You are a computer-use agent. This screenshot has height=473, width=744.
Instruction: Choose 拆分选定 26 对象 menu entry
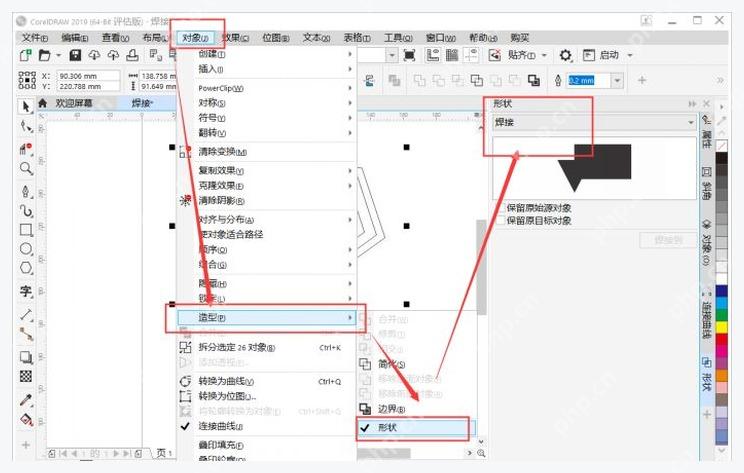tap(266, 347)
